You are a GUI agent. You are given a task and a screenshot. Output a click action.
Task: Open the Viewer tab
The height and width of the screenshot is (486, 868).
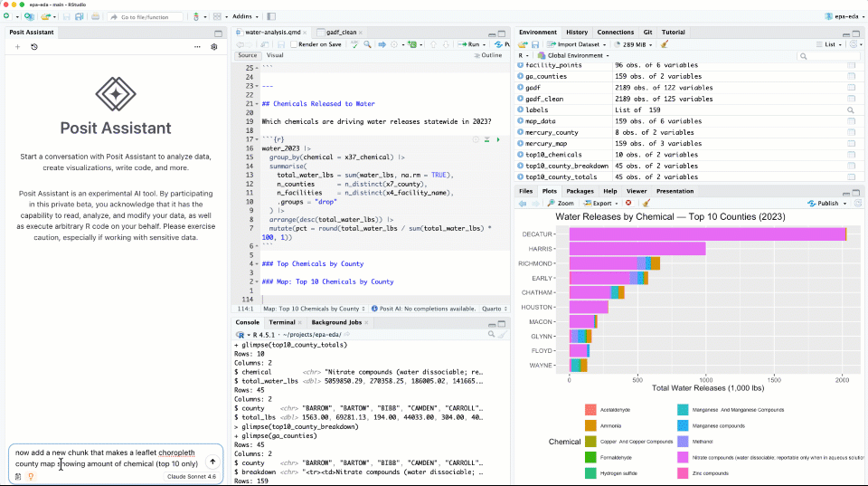click(x=637, y=191)
